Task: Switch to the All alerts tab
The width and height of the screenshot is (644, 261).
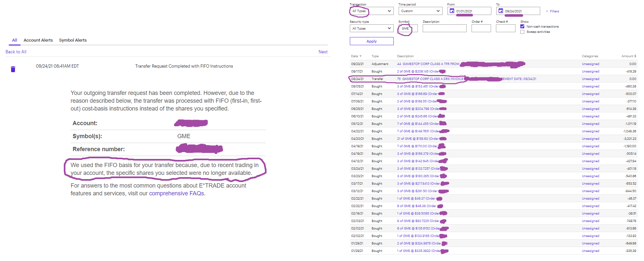Action: [15, 40]
